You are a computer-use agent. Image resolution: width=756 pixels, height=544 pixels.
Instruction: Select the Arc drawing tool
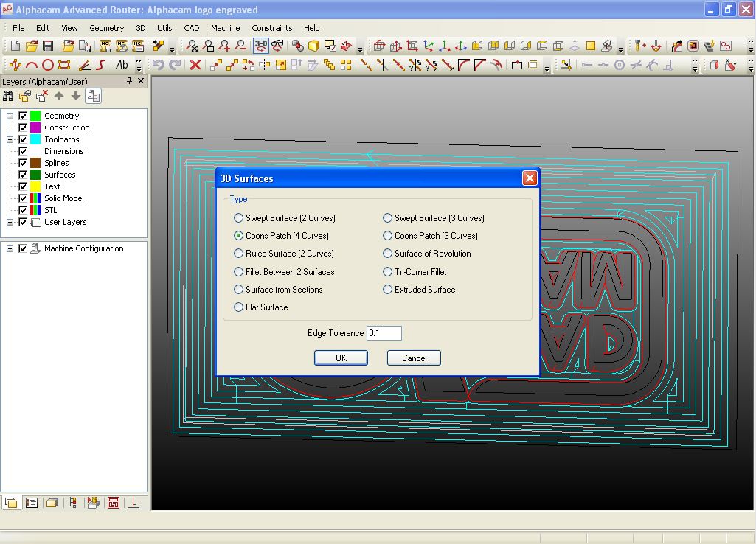[32, 65]
